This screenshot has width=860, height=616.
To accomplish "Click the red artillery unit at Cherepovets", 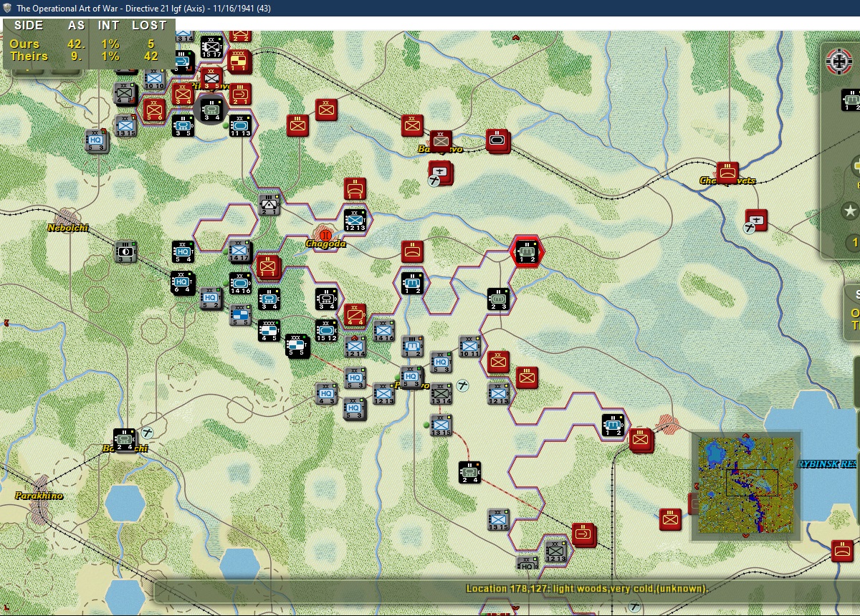I will (727, 172).
